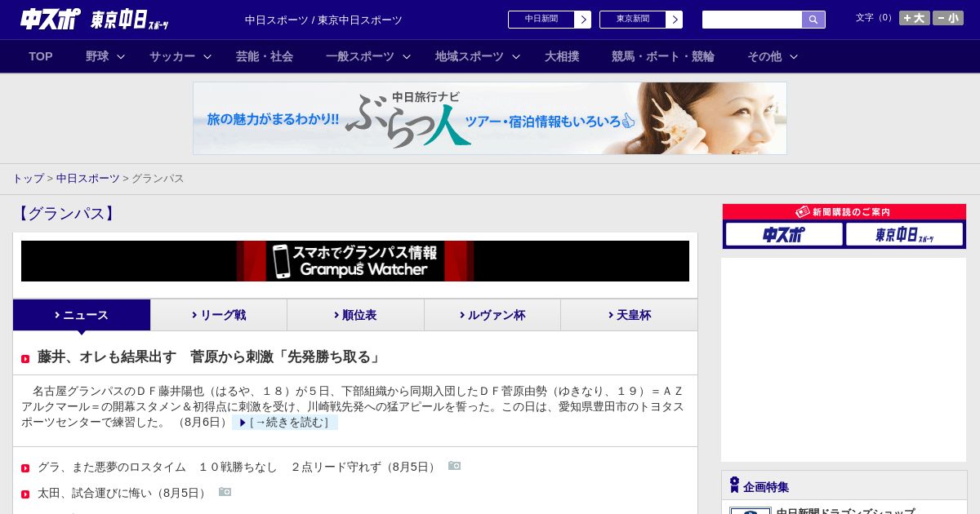Screen dimensions: 980x514
Task: Click the 東京中日スポーツ header logo
Action: (x=130, y=20)
